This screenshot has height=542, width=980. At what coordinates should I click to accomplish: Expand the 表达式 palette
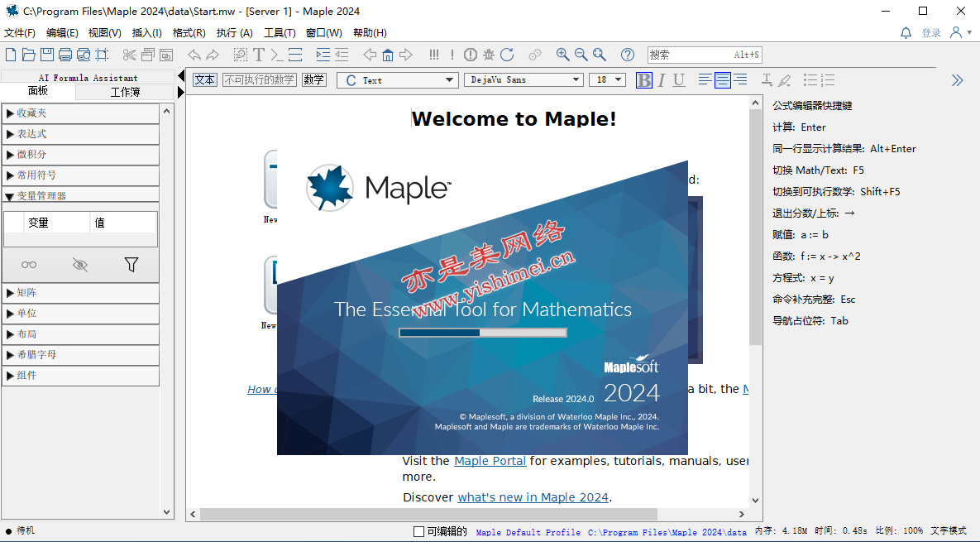coord(80,134)
